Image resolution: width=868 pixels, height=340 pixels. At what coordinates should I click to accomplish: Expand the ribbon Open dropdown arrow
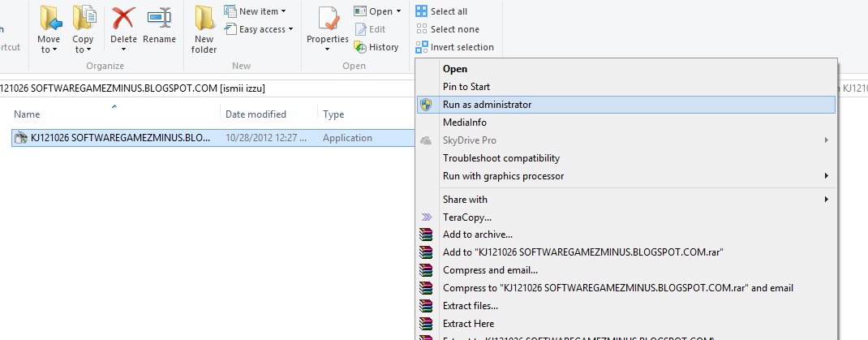click(x=398, y=11)
